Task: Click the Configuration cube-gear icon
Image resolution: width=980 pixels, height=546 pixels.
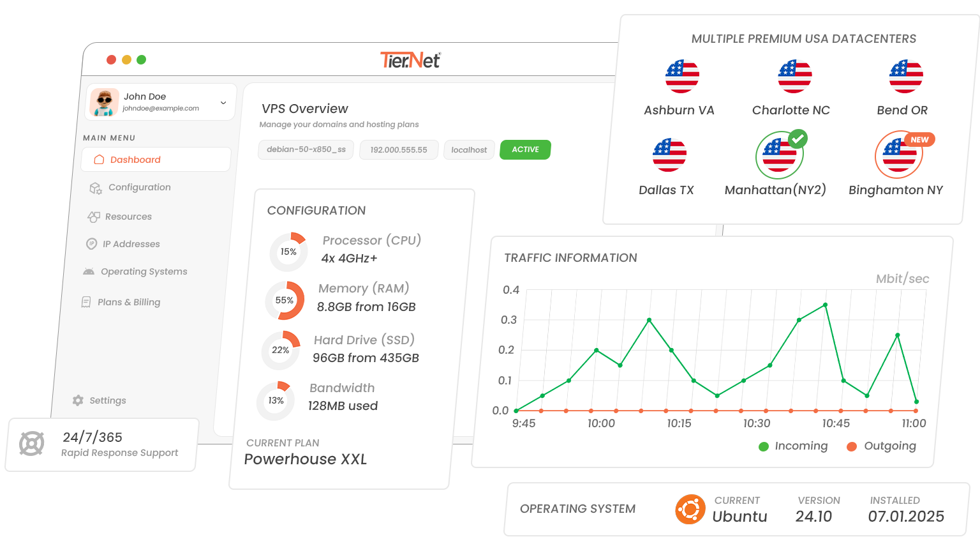Action: pyautogui.click(x=96, y=188)
